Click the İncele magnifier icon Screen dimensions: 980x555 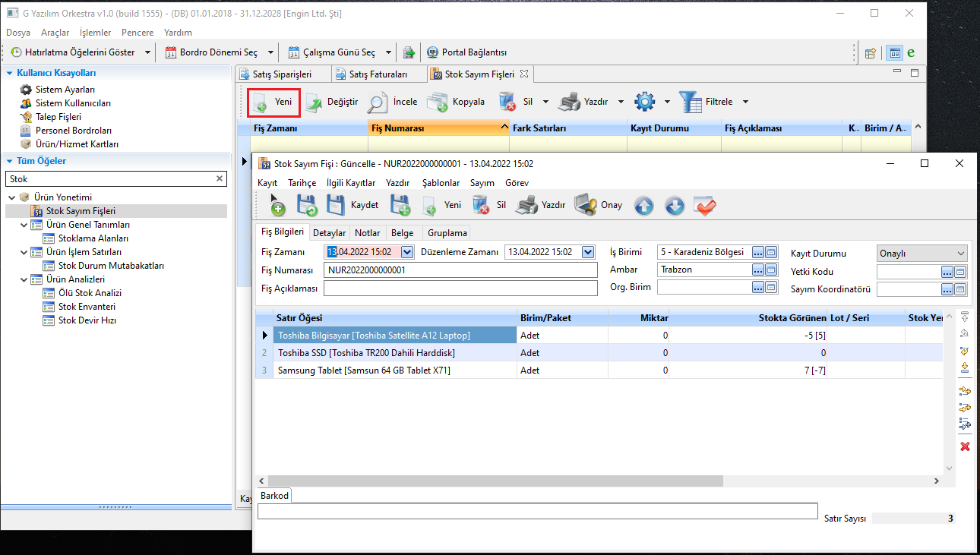378,102
